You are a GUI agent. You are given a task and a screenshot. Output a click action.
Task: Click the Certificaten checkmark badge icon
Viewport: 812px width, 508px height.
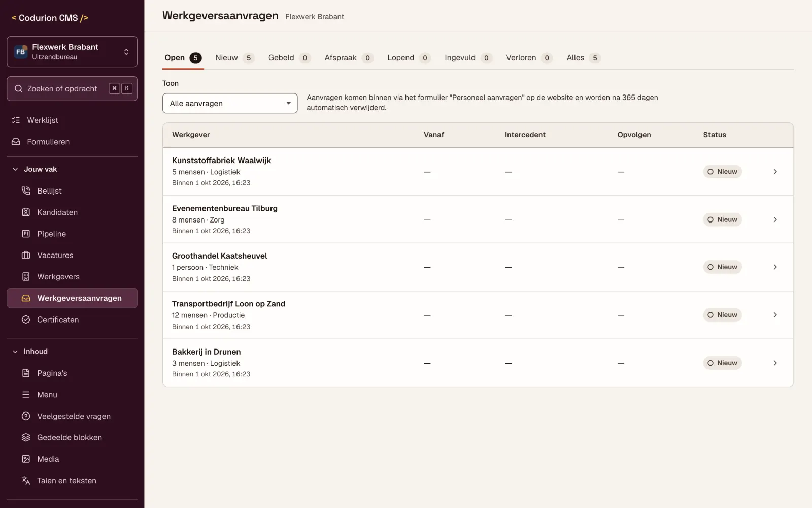tap(26, 320)
